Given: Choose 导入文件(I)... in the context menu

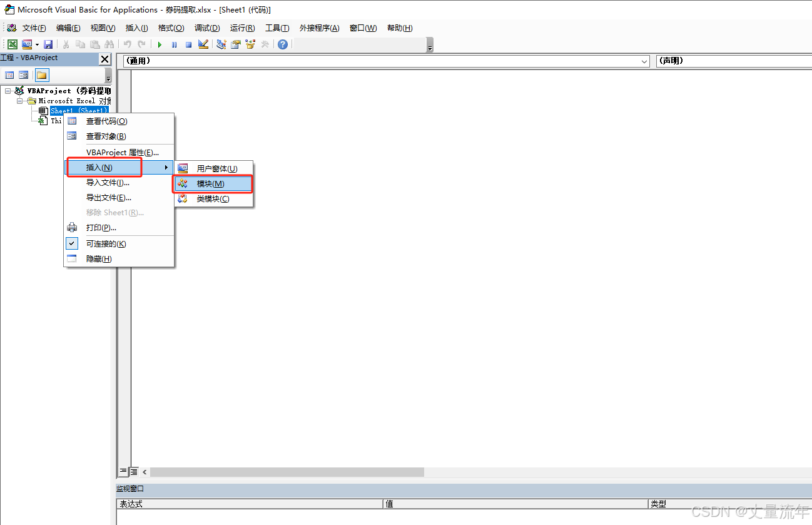Looking at the screenshot, I should pyautogui.click(x=119, y=183).
